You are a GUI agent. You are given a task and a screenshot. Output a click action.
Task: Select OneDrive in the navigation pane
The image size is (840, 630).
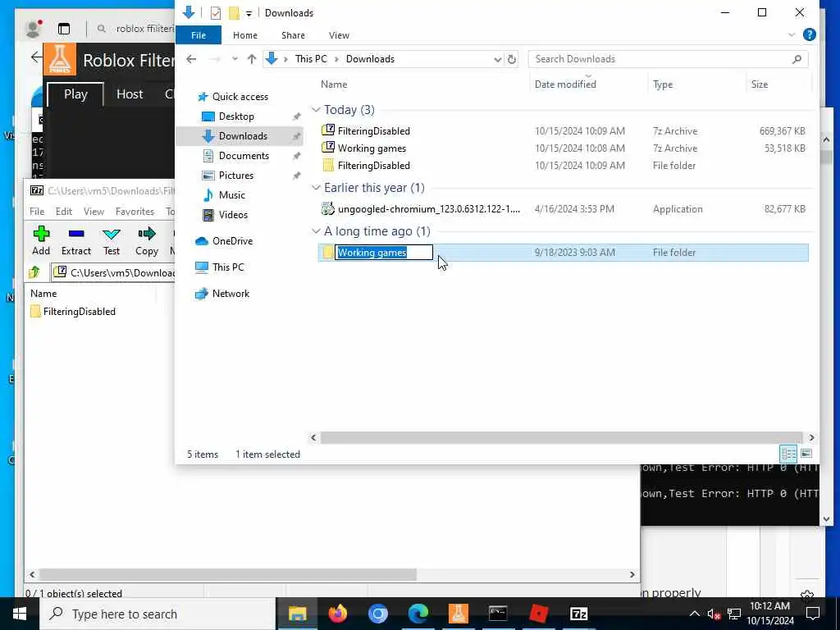232,240
